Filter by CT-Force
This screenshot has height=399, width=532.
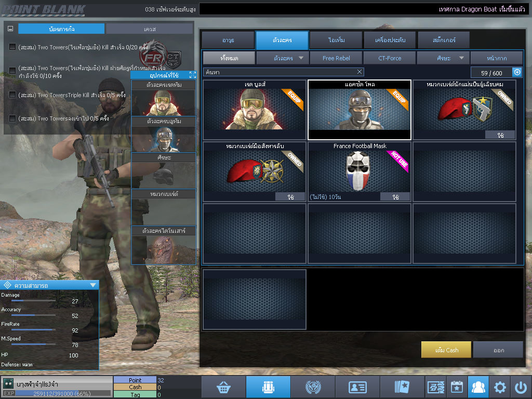click(390, 58)
